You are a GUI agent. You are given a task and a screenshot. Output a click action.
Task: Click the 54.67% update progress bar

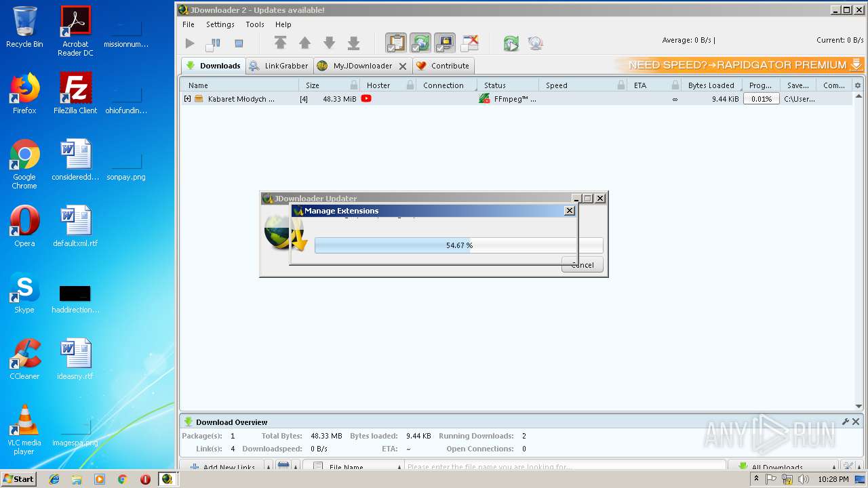[x=458, y=245]
